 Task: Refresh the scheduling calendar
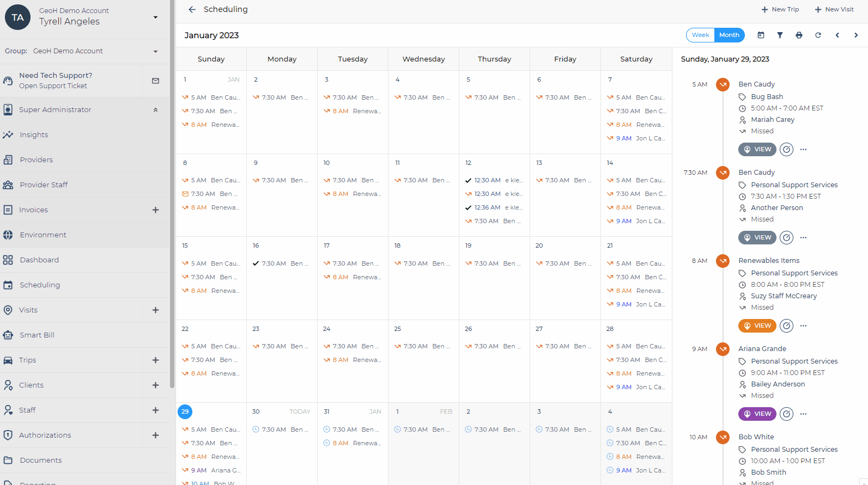coord(818,35)
